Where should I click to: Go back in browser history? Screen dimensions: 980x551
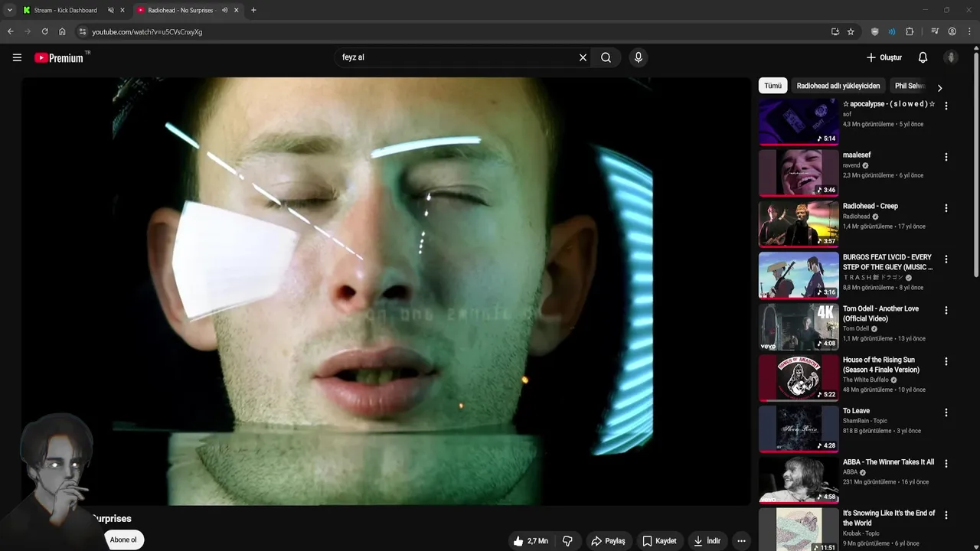coord(10,31)
